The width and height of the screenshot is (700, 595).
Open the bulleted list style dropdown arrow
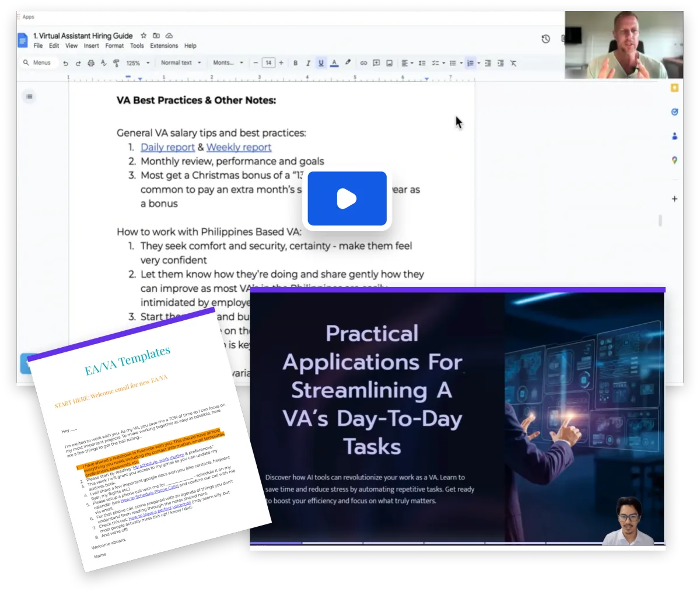coord(461,63)
